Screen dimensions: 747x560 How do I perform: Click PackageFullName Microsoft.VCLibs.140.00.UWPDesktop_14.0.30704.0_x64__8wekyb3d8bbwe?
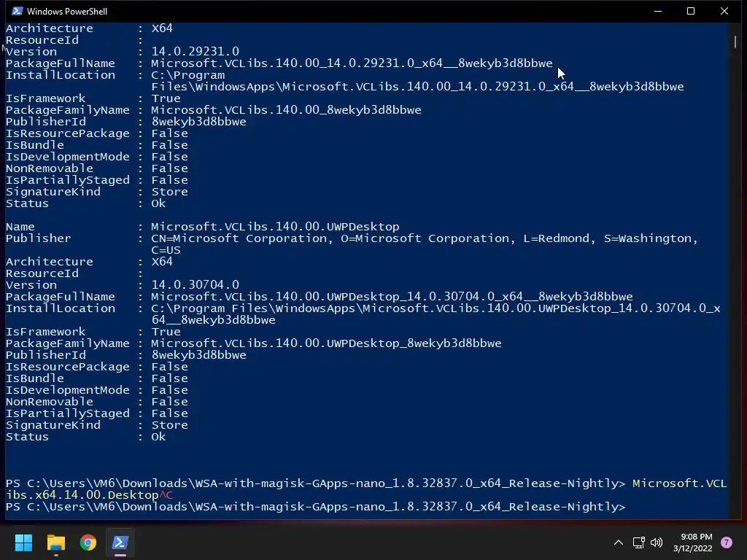(x=392, y=297)
